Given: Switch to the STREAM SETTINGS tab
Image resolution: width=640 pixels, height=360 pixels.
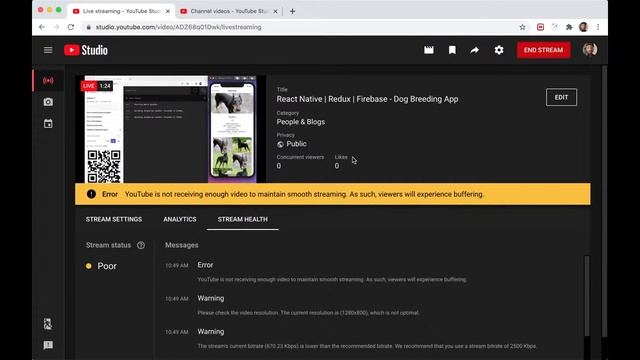Looking at the screenshot, I should 114,219.
